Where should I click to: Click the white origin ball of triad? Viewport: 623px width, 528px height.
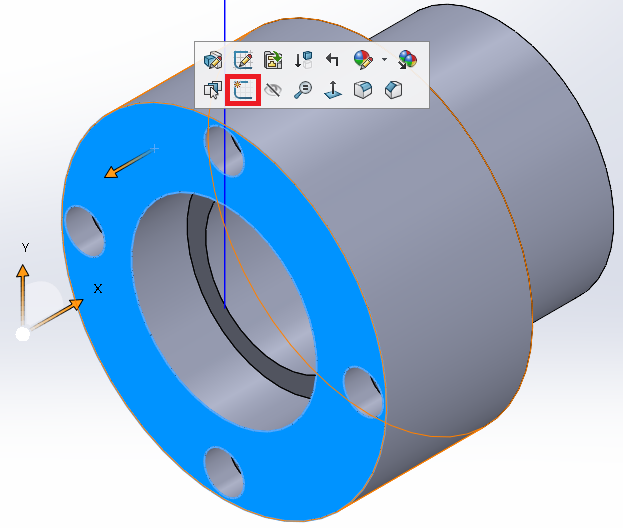(x=23, y=335)
